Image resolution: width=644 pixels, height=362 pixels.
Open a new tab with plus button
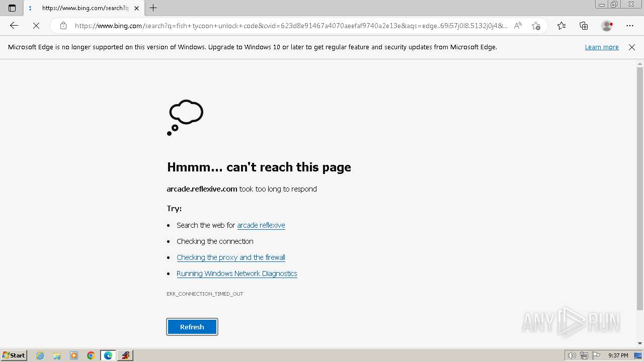pyautogui.click(x=153, y=8)
